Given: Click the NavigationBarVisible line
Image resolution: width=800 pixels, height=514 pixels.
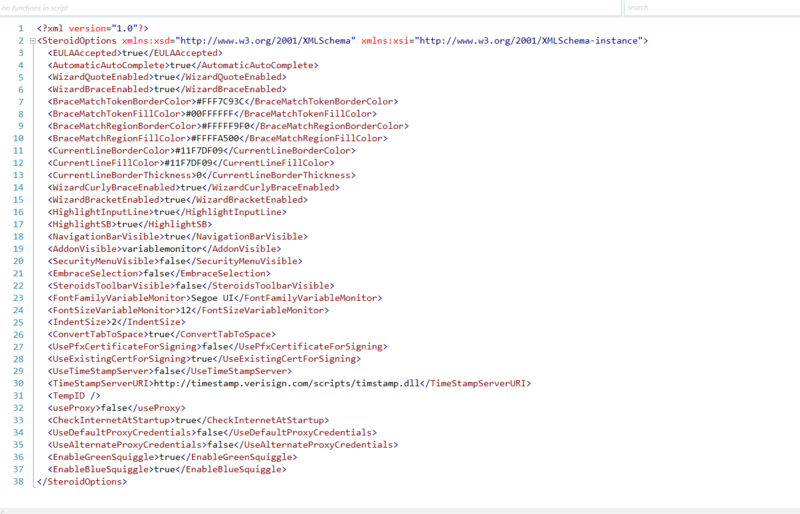Looking at the screenshot, I should coord(178,236).
